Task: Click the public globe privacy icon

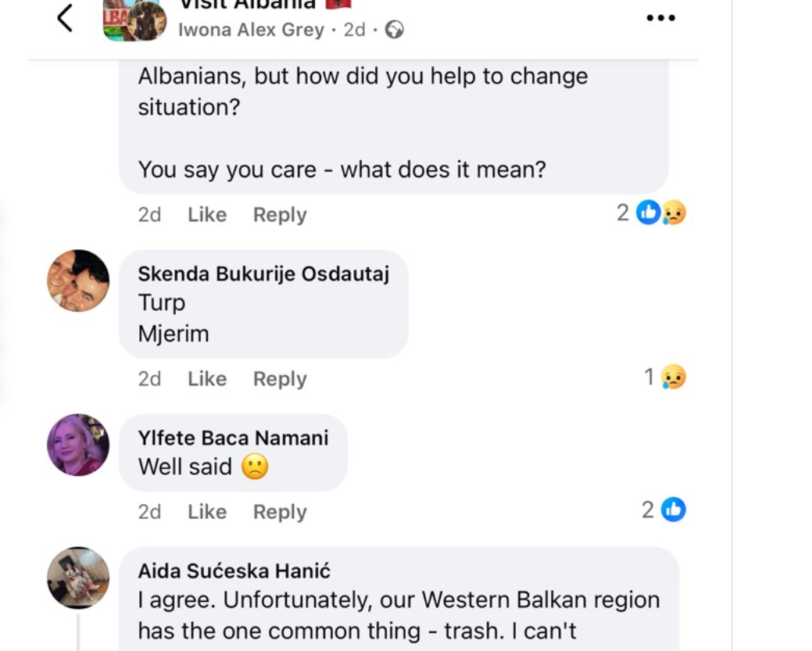Action: click(395, 30)
